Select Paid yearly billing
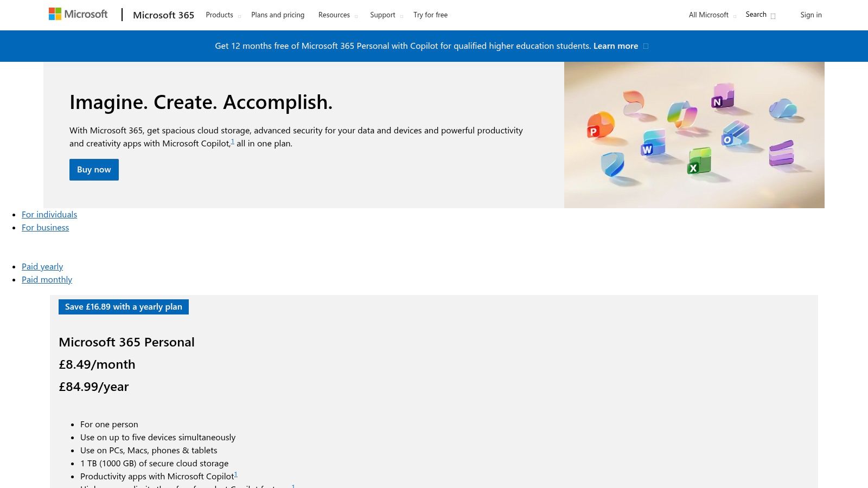The image size is (868, 488). point(42,266)
